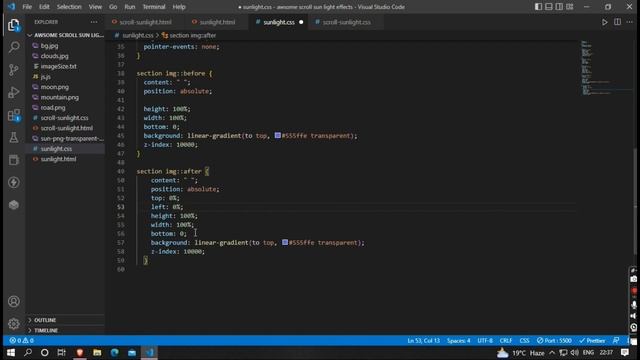Screen dimensions: 640x360
Task: Toggle primary sidebar layout icon
Action: (538, 7)
